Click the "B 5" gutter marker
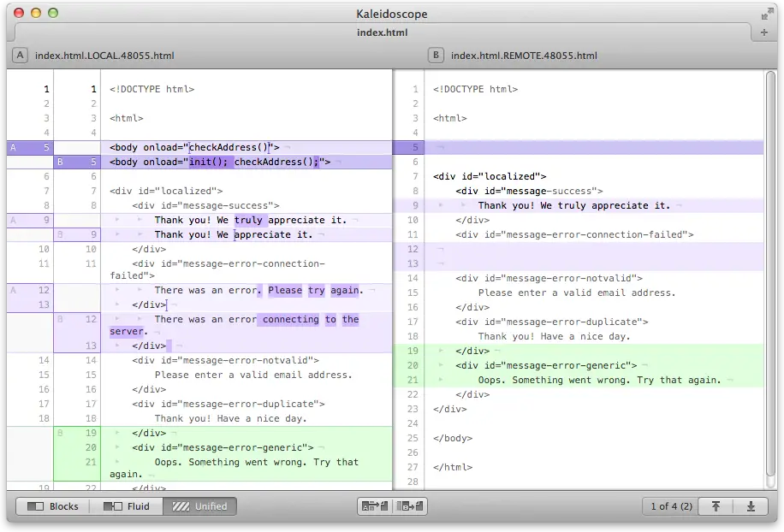The height and width of the screenshot is (532, 784). tap(77, 162)
